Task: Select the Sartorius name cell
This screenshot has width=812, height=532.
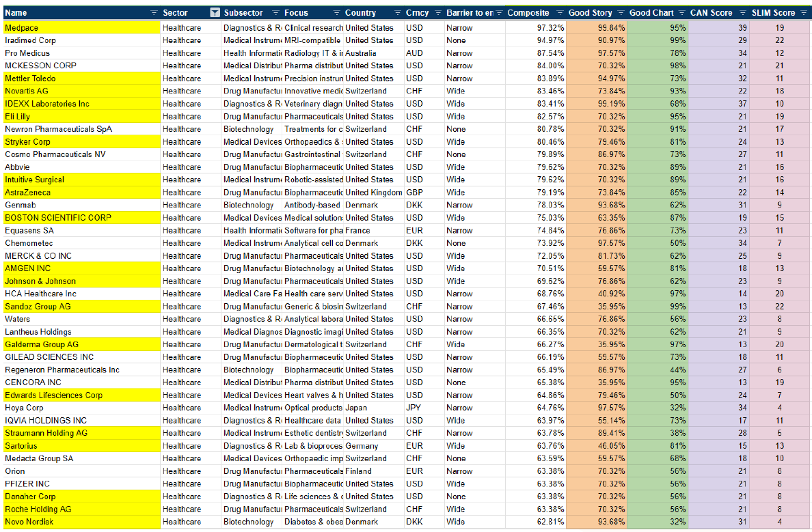Action: point(82,446)
